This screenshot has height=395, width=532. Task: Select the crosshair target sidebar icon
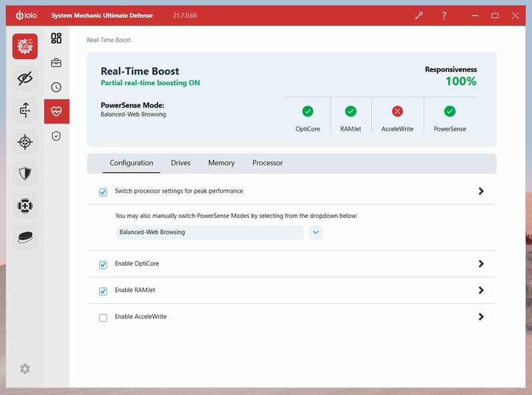point(25,142)
